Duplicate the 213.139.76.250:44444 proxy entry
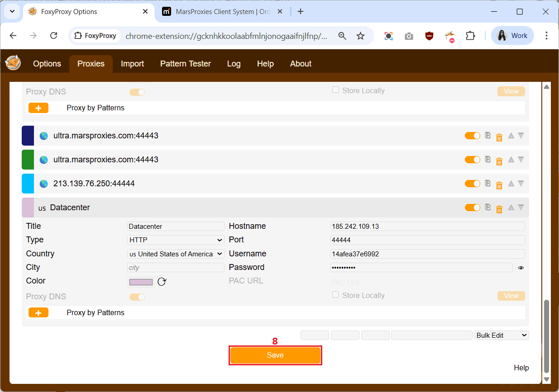The height and width of the screenshot is (392, 559). pos(487,183)
